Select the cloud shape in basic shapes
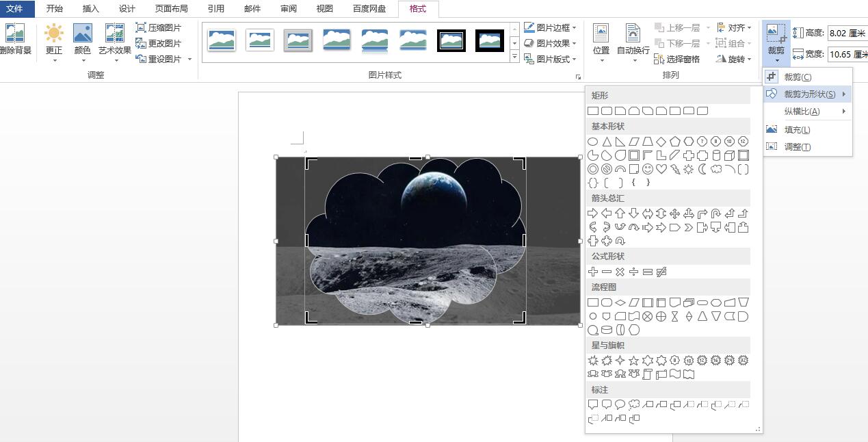Viewport: 868px width, 442px height. 716,169
